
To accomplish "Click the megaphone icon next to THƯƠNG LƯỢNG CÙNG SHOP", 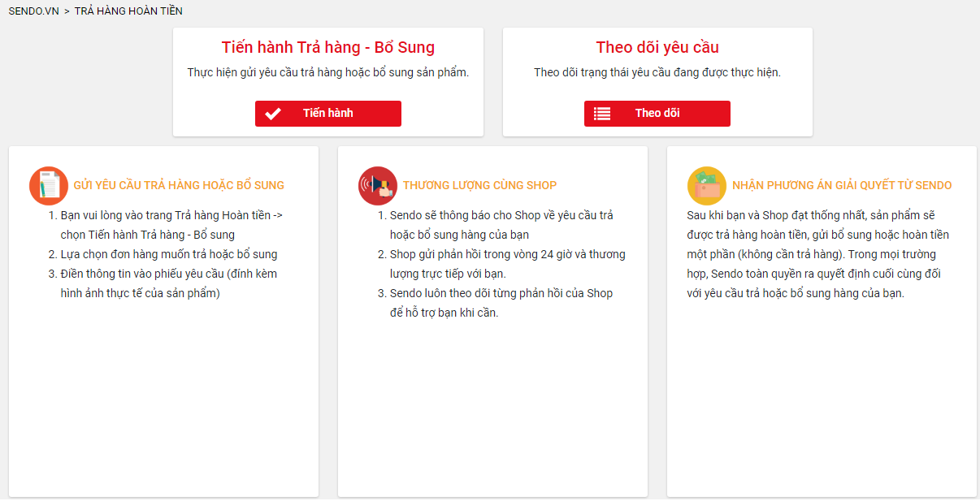I will (x=378, y=185).
